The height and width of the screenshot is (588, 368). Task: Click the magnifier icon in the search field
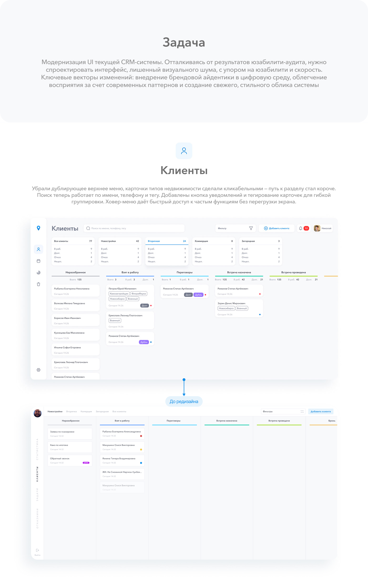pos(88,228)
